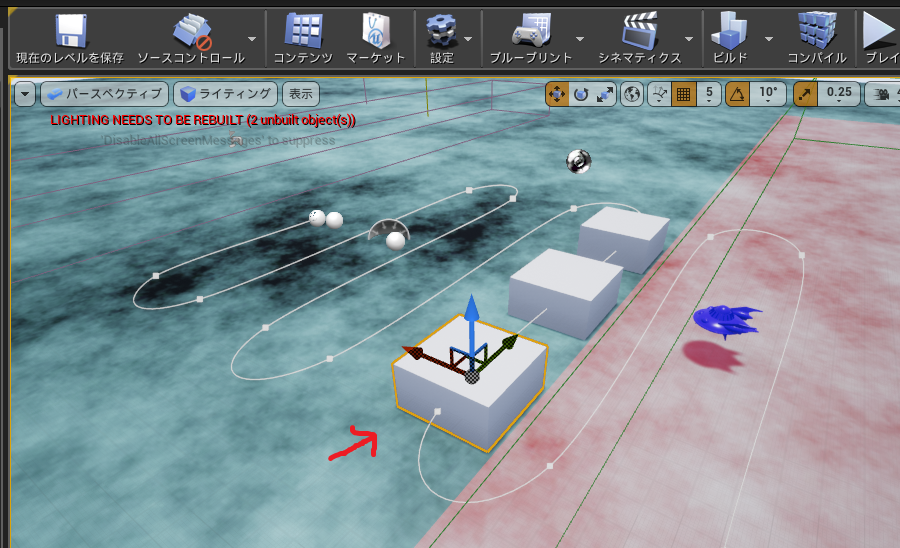Open surface snapping options

click(660, 94)
